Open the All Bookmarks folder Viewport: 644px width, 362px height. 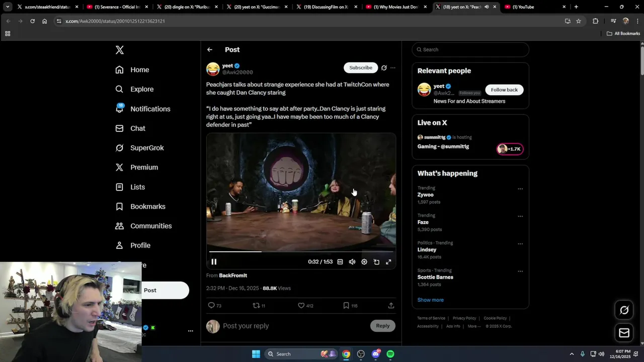623,34
